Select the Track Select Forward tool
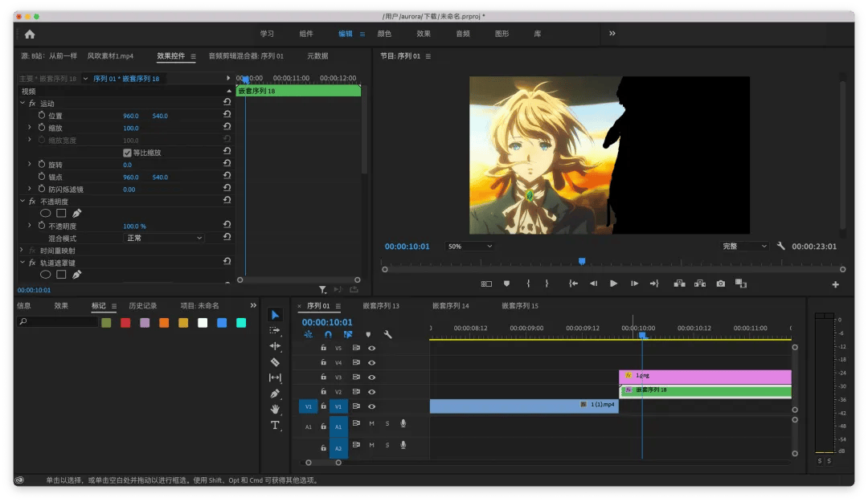The image size is (868, 502). [x=275, y=330]
